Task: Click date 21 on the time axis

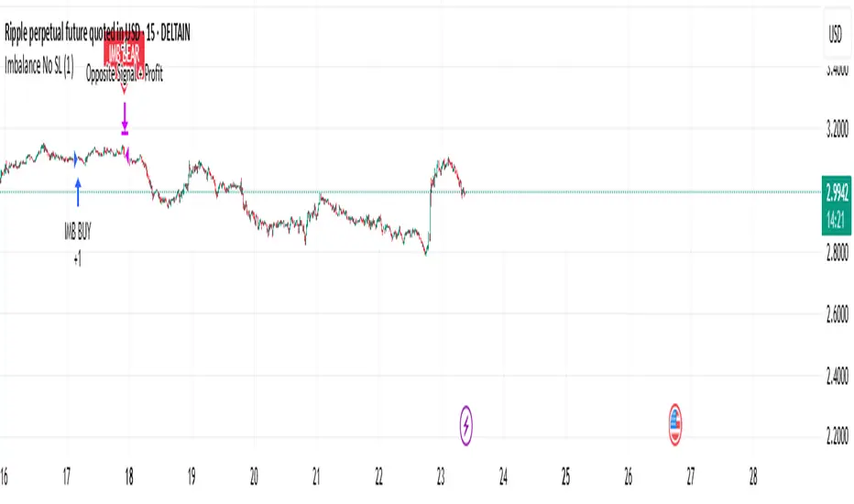Action: pyautogui.click(x=316, y=477)
